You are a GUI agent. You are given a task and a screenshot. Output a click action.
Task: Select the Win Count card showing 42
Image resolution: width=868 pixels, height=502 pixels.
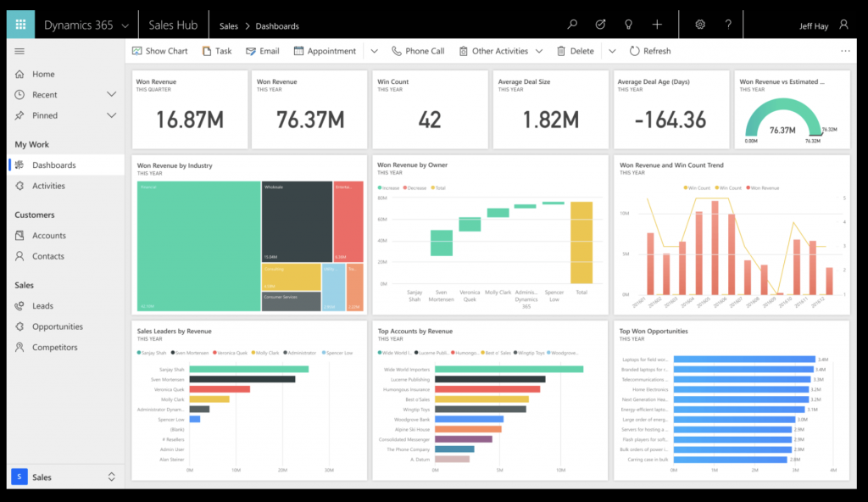[x=430, y=109]
